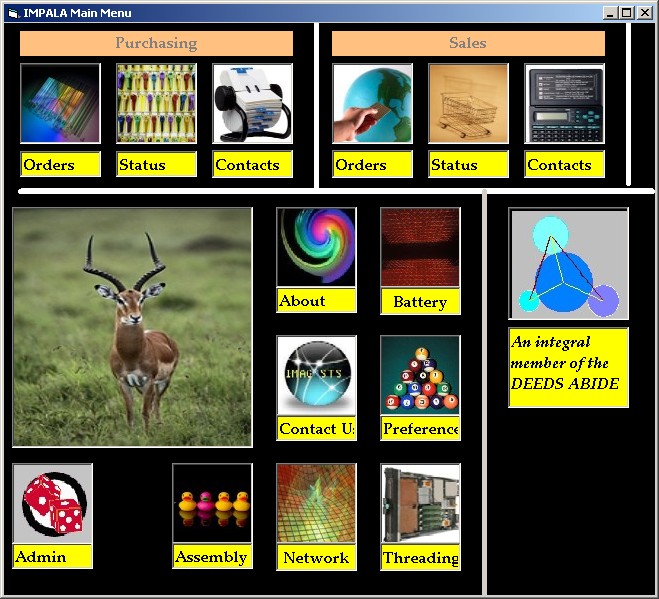Screen dimensions: 659x599
Task: Click the DEEDS ABIDE circles logo
Action: click(569, 264)
